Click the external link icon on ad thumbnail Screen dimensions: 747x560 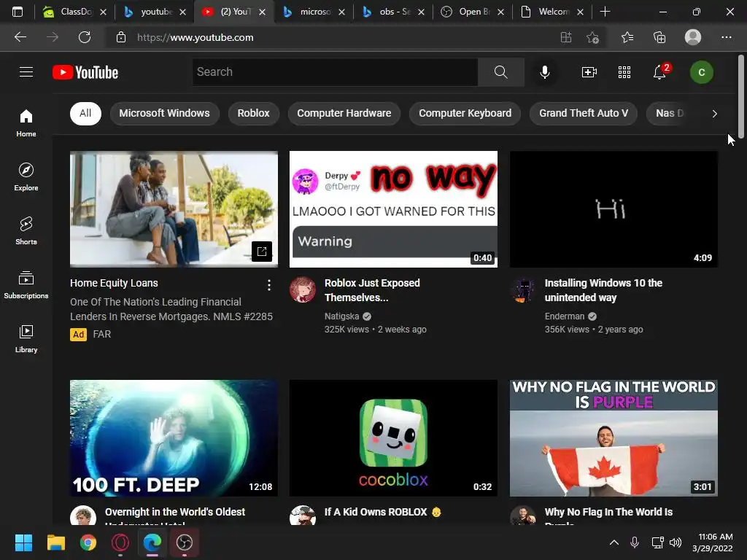click(262, 252)
